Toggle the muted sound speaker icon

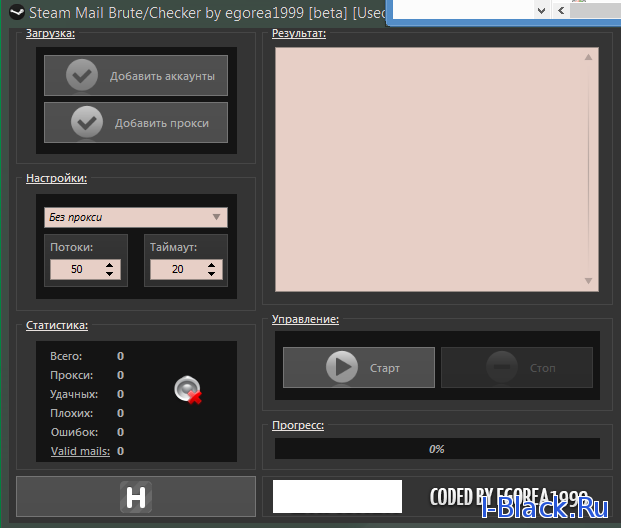[x=188, y=390]
